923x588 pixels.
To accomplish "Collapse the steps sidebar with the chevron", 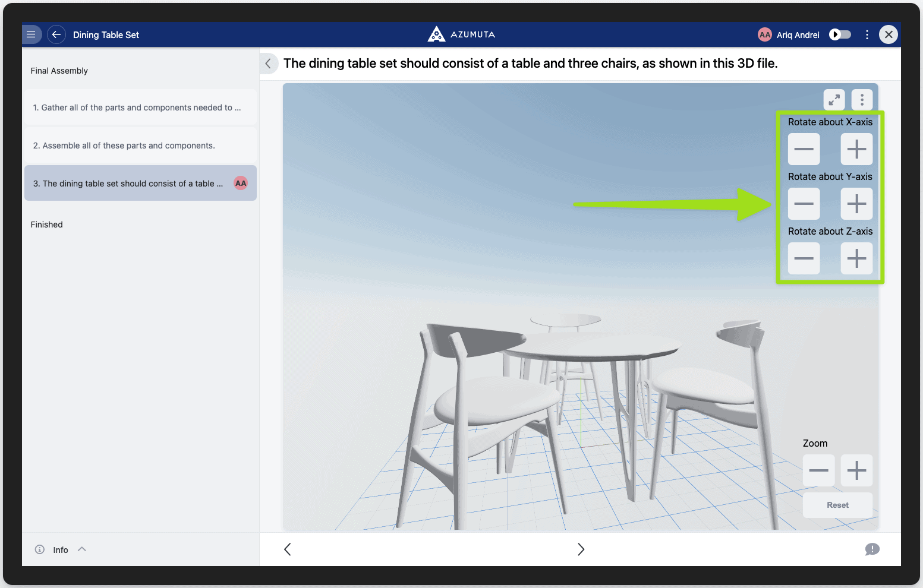I will pos(268,64).
